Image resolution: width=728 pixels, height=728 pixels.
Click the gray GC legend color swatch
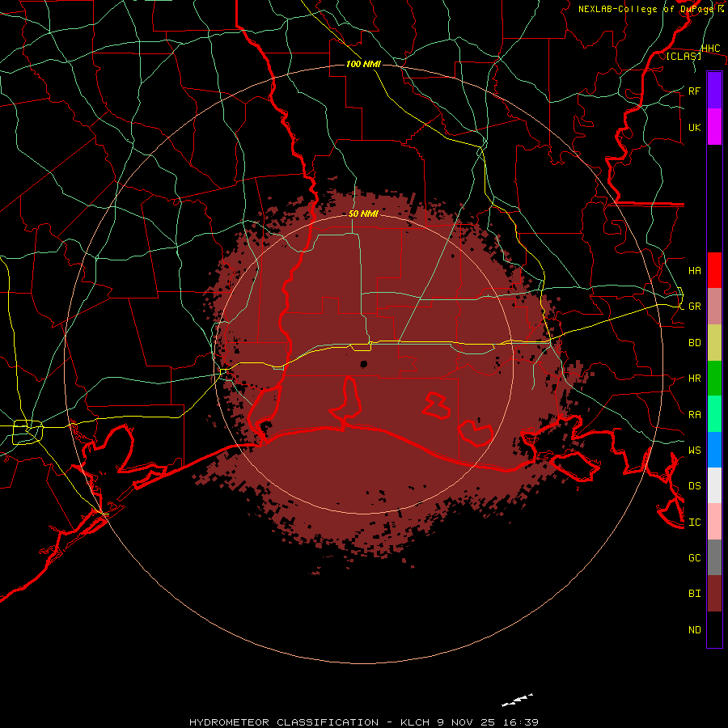714,557
